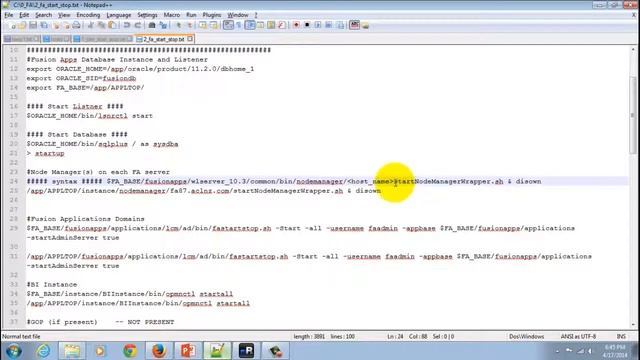Toggle Show All Characters button

239,25
